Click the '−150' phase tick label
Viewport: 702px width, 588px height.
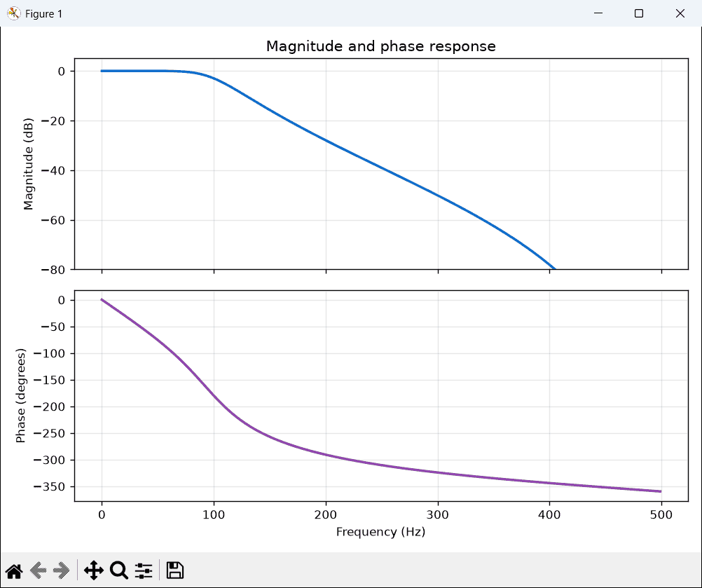49,381
